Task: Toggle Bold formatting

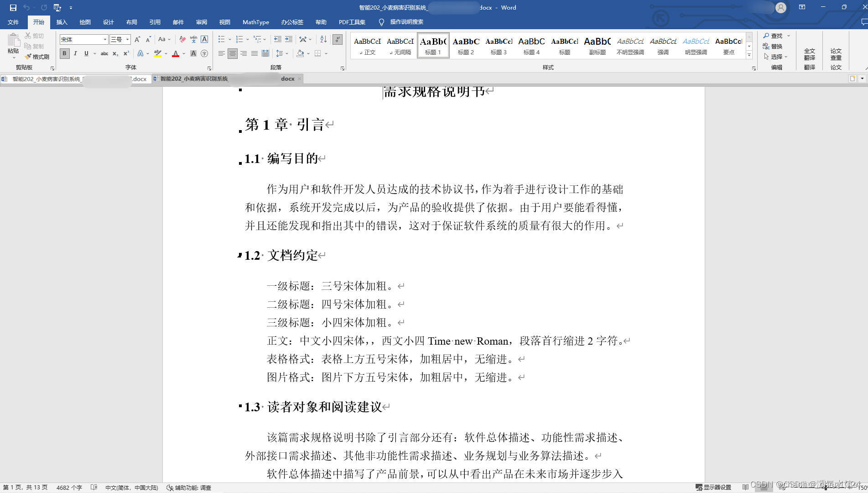Action: pyautogui.click(x=64, y=53)
